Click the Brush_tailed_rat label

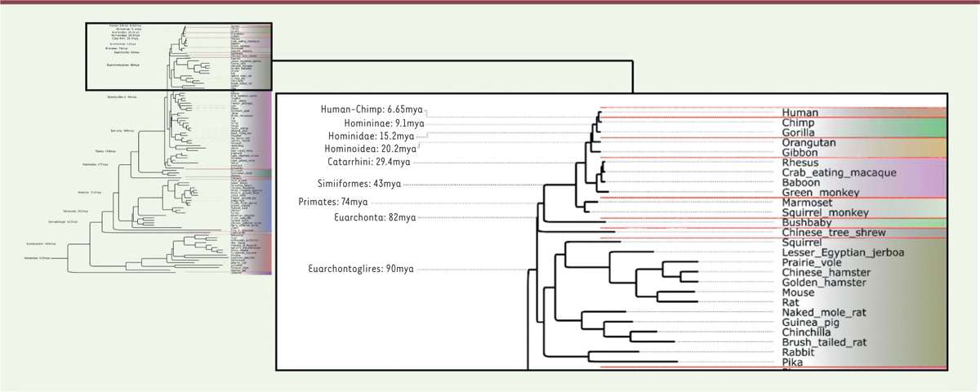pos(828,342)
